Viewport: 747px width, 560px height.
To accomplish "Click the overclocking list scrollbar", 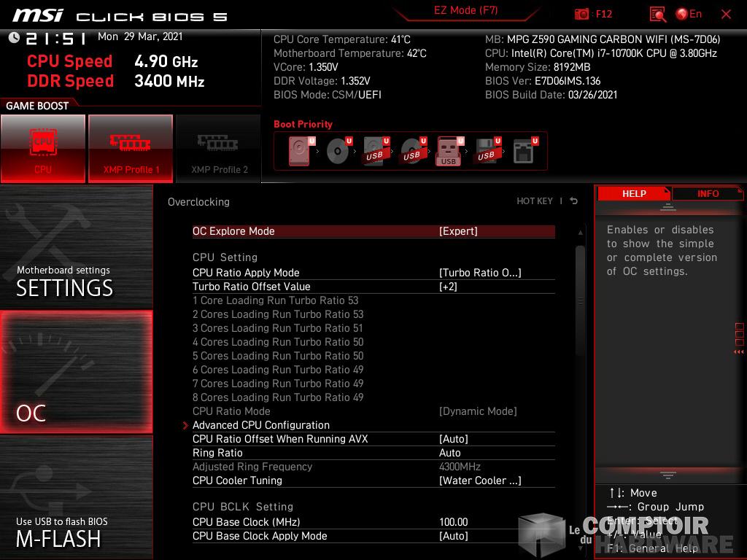I will click(x=581, y=292).
